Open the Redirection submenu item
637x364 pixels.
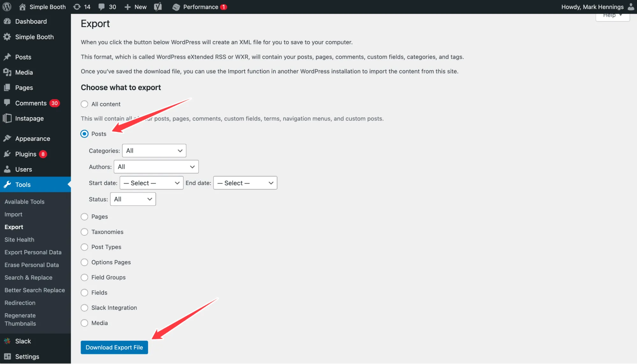tap(20, 303)
